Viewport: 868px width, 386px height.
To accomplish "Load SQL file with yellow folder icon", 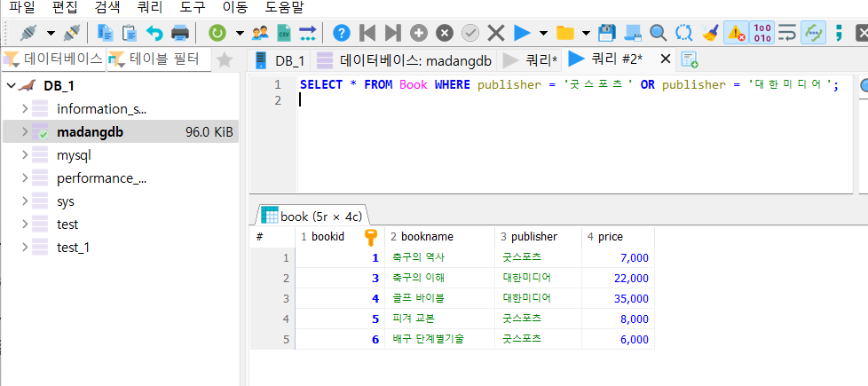I will [564, 33].
